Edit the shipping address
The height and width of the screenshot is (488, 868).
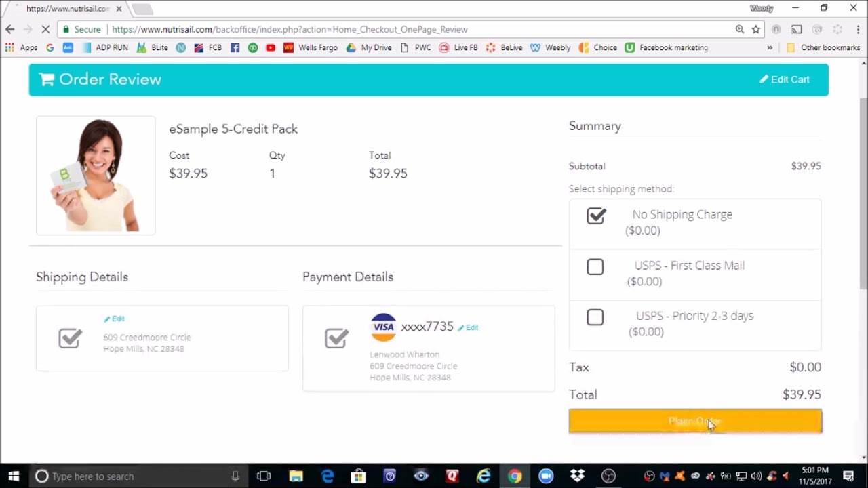click(x=114, y=319)
